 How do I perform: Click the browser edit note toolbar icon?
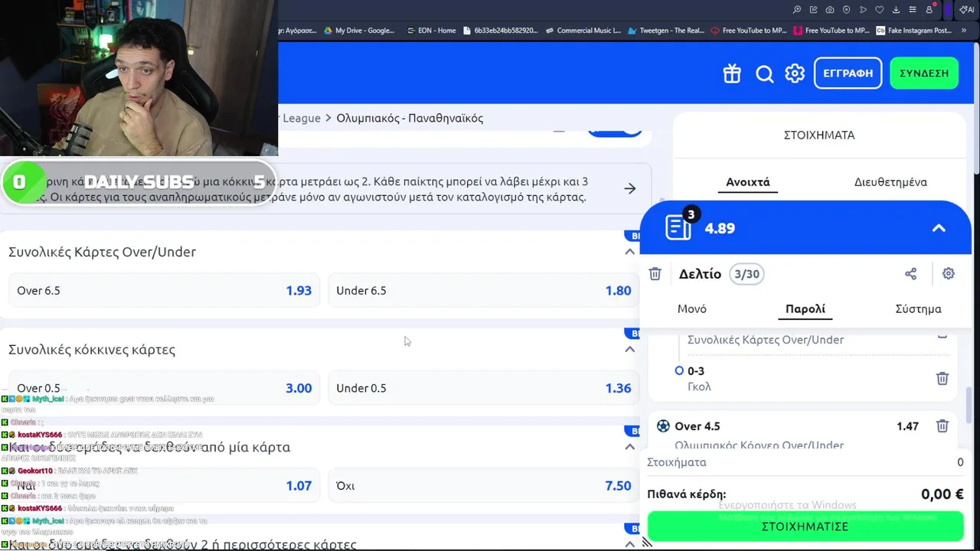[814, 10]
